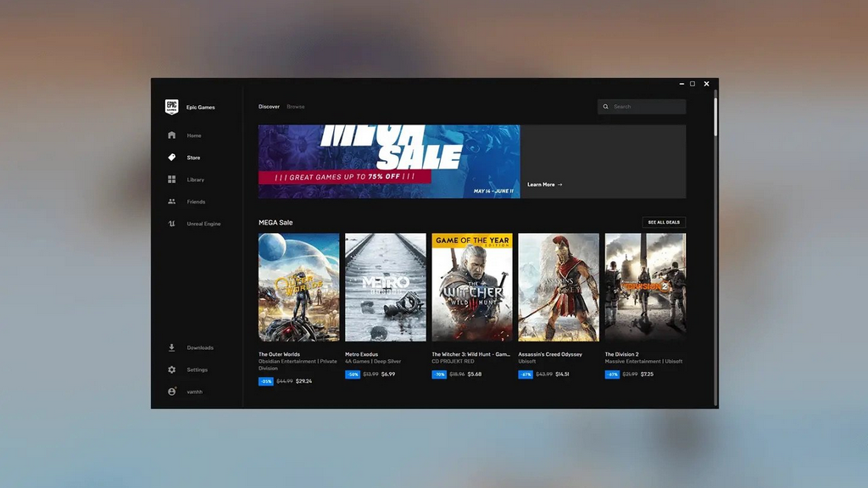Open The Division 2 cover art
Screen dimensions: 868x488
click(x=645, y=287)
